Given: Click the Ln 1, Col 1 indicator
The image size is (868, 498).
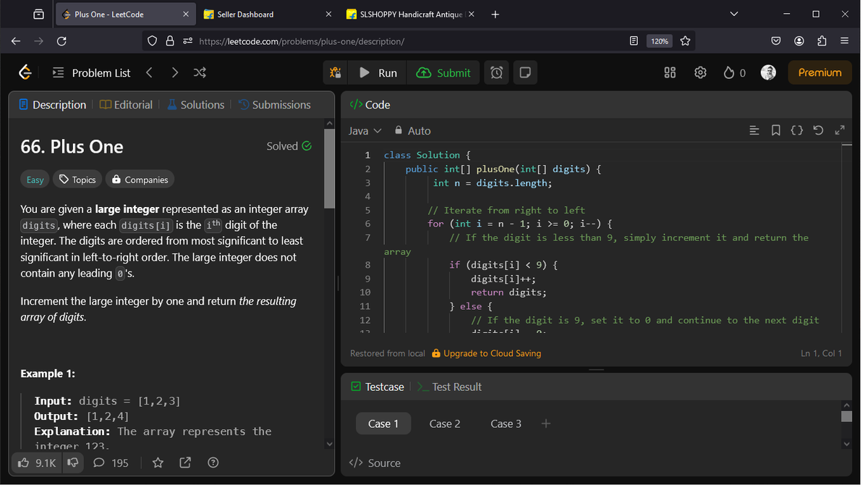Looking at the screenshot, I should (x=822, y=353).
